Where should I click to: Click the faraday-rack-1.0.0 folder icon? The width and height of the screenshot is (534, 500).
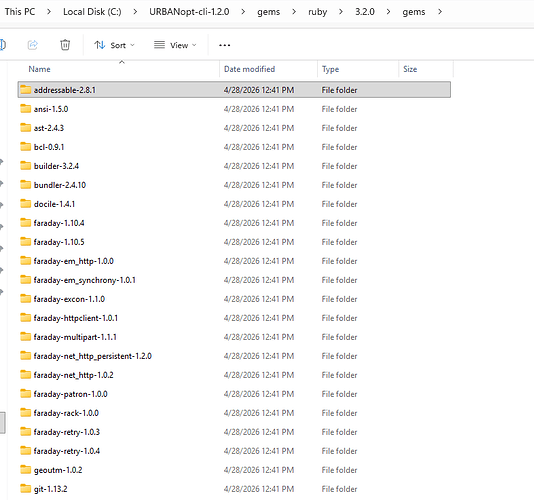click(26, 413)
